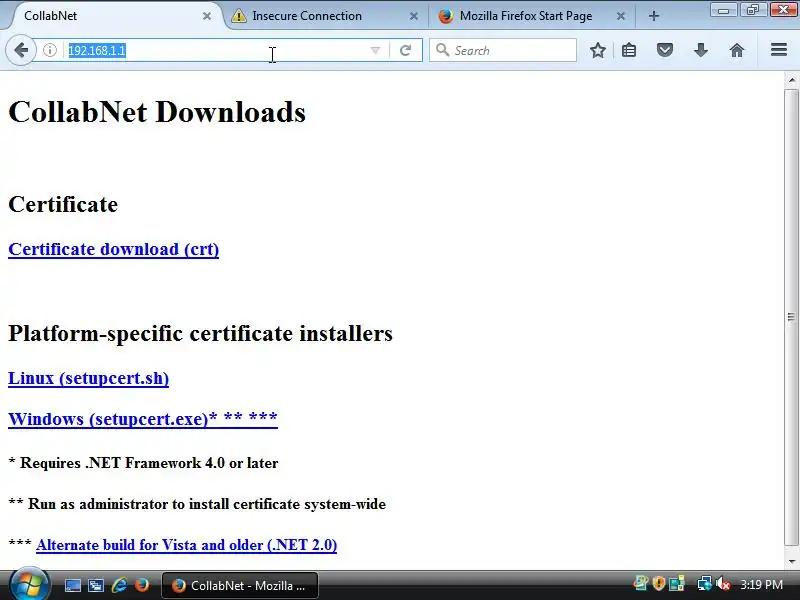Click the scrollbar up arrow

pos(791,80)
